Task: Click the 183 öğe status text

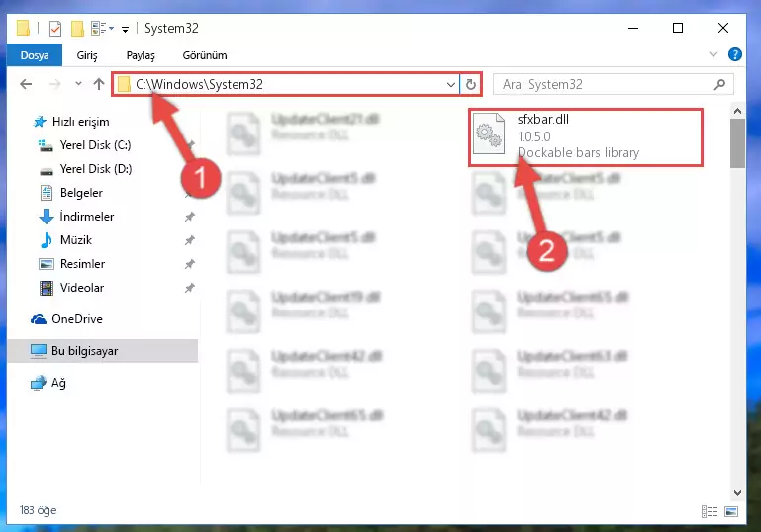Action: pyautogui.click(x=38, y=510)
